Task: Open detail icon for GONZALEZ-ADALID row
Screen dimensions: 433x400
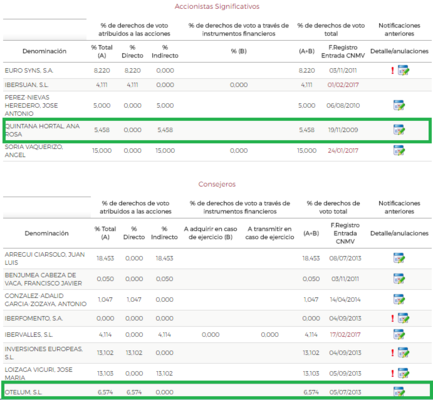Action: click(x=399, y=299)
